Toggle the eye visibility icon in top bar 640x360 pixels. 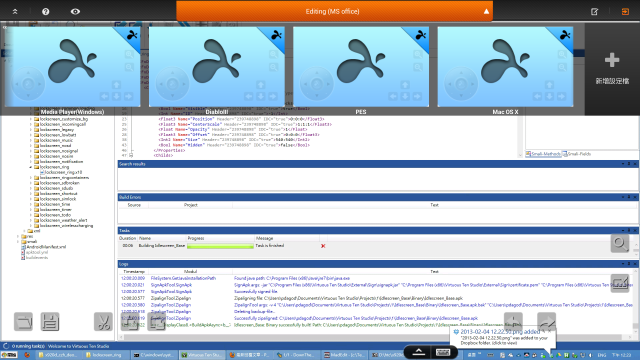(x=75, y=11)
